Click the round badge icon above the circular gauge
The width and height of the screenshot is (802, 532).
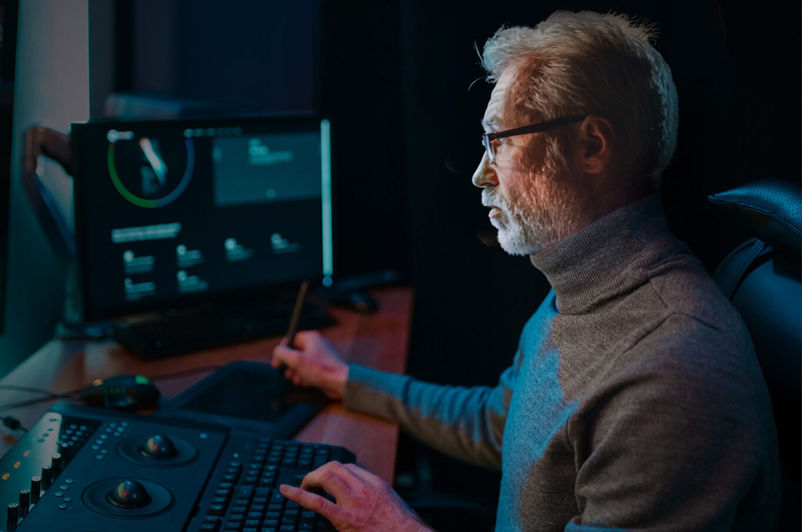(x=112, y=136)
